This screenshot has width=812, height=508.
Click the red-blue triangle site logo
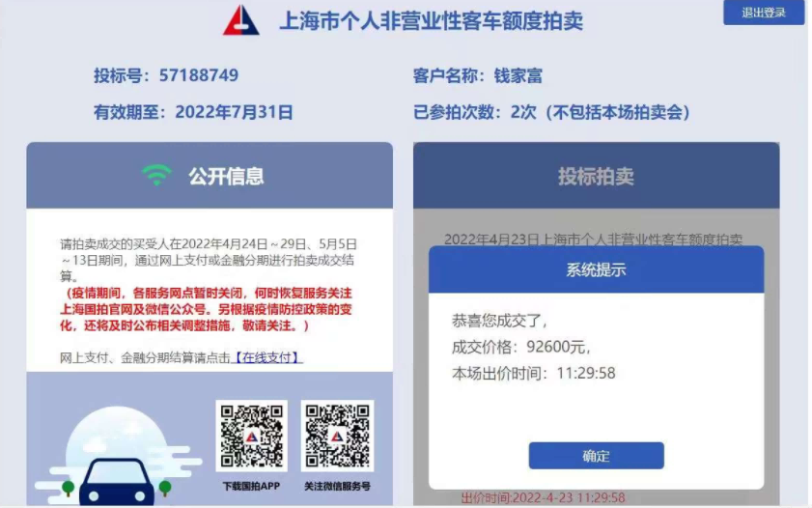pyautogui.click(x=241, y=20)
